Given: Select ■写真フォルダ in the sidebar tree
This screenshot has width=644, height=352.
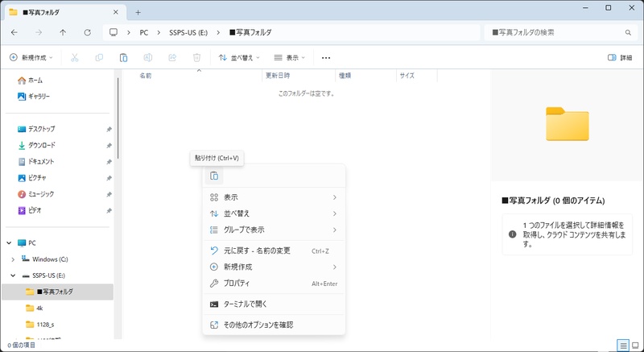Looking at the screenshot, I should [x=57, y=292].
